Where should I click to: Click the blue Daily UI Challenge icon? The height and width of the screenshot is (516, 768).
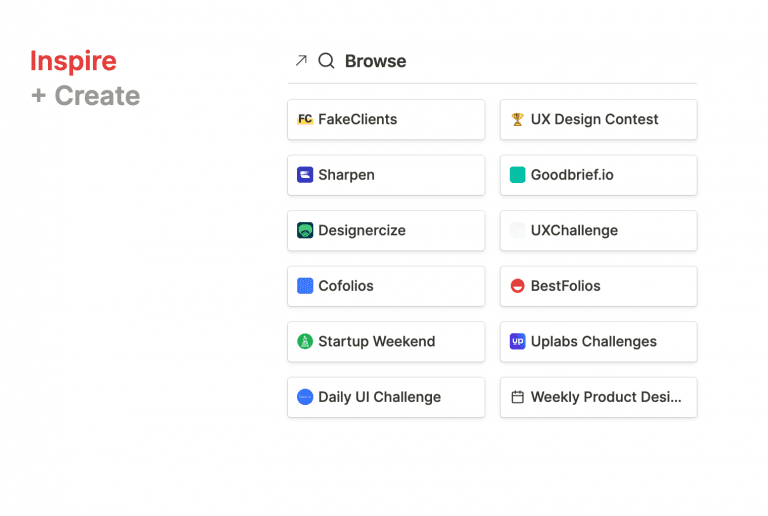pos(305,397)
